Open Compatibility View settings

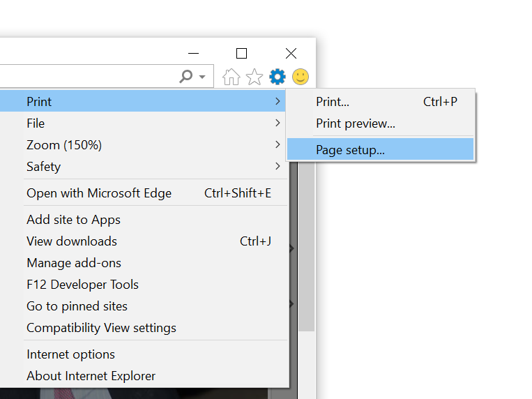[144, 328]
